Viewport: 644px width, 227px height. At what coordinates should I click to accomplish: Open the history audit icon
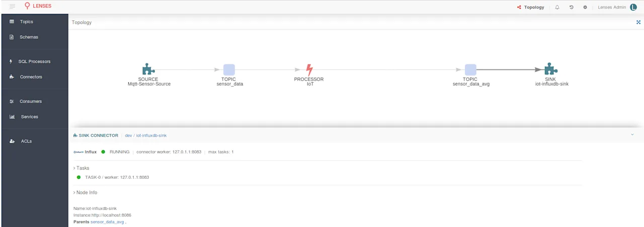tap(571, 7)
